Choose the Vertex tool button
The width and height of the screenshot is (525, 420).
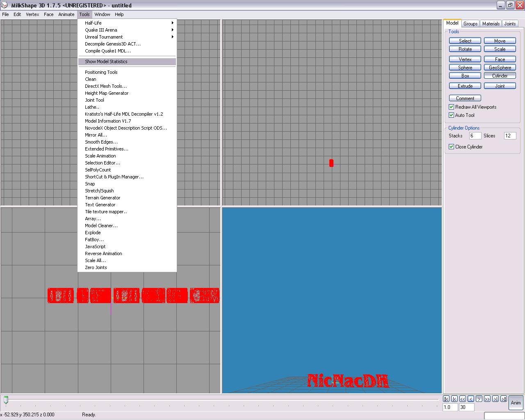point(465,59)
